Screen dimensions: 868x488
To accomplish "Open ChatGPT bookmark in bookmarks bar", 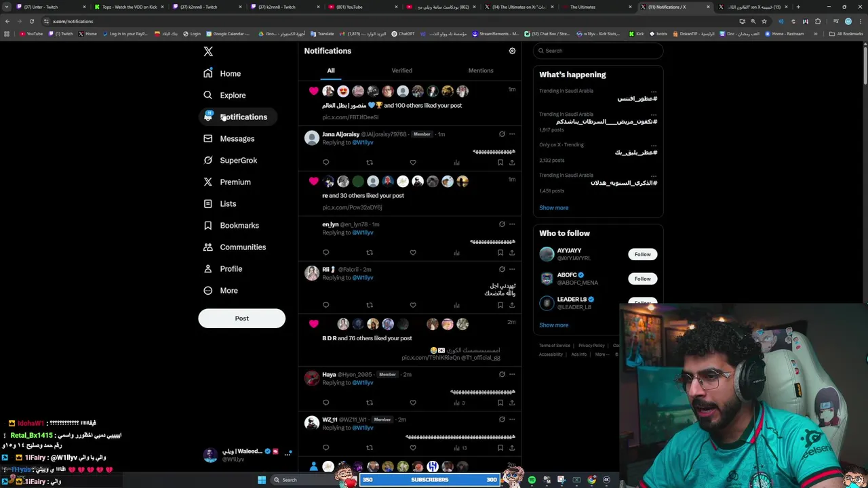I will [x=403, y=34].
